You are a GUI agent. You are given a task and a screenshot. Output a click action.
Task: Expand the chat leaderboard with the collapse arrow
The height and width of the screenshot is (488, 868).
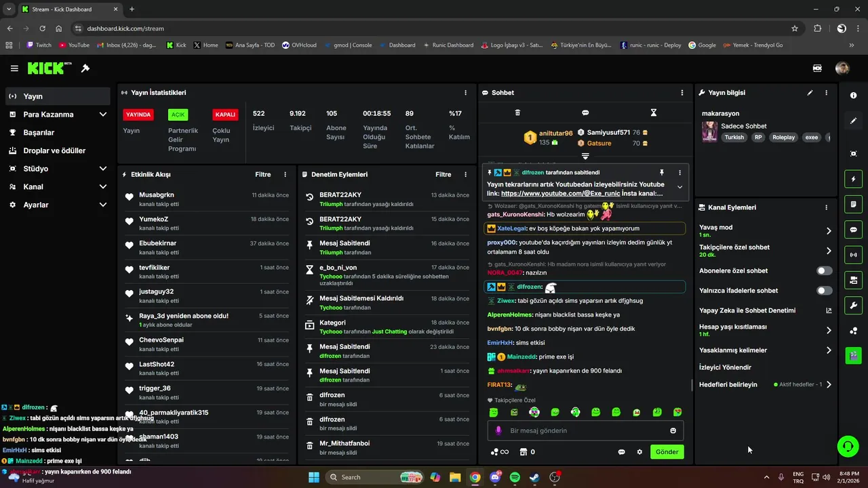coord(585,157)
